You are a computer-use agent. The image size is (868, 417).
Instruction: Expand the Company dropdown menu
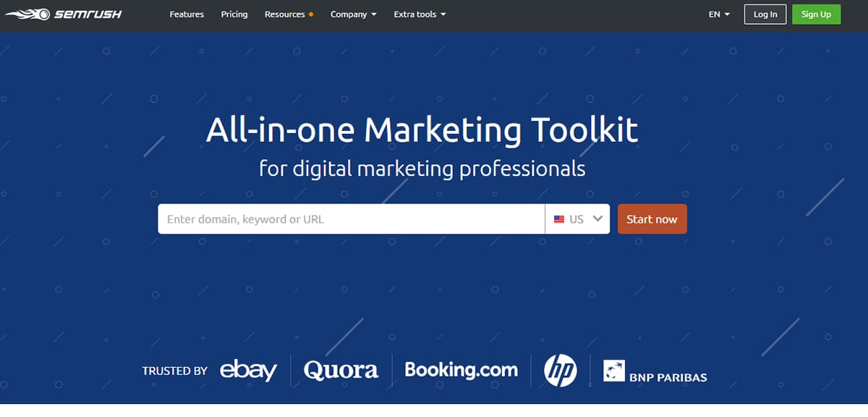[x=353, y=14]
